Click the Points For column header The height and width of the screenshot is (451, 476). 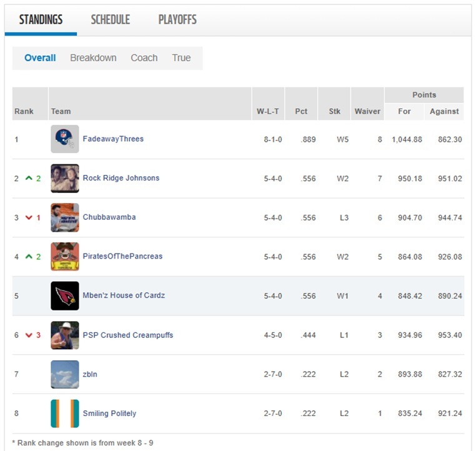coord(404,111)
